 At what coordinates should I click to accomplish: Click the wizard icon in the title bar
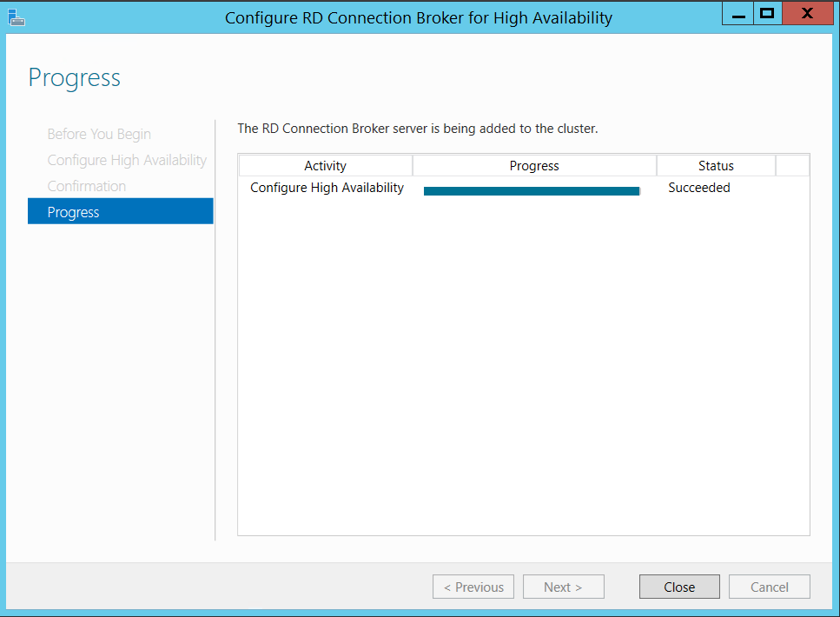click(x=17, y=17)
